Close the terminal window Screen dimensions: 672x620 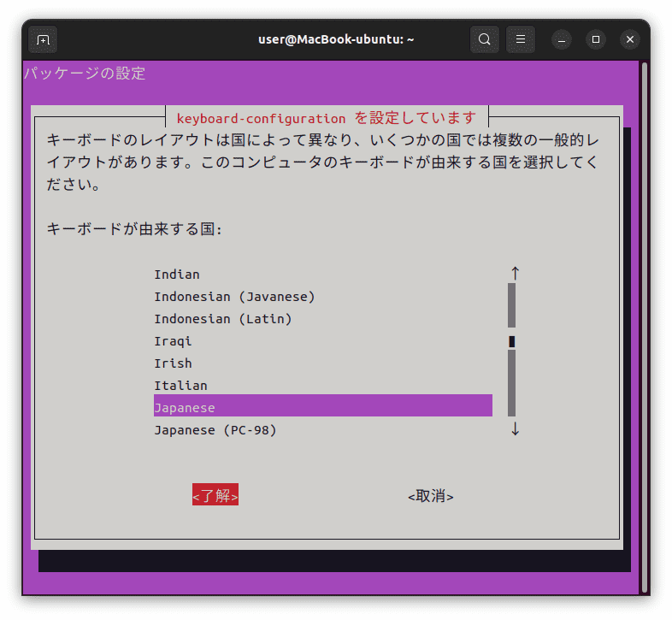(629, 39)
